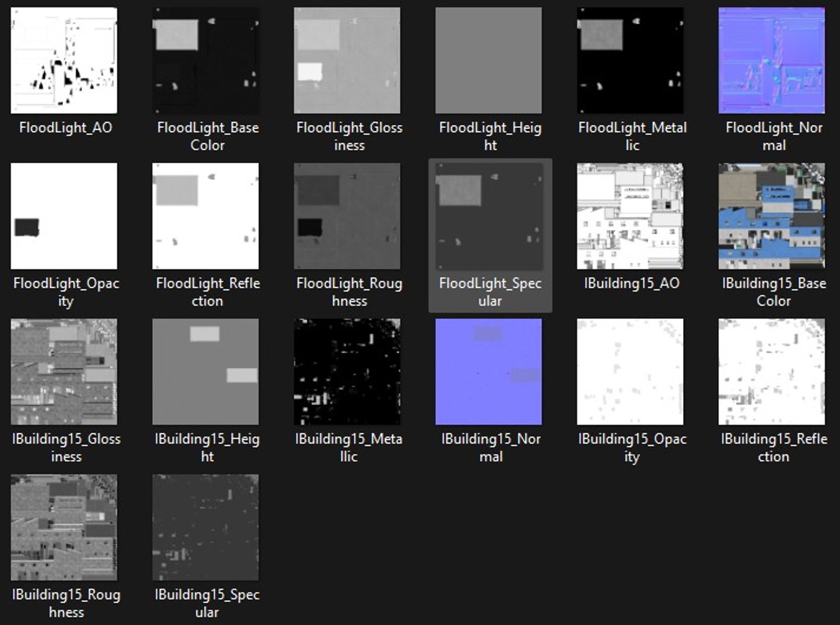Select the FloodLight_Opacity thumbnail
Viewport: 840px width, 625px height.
(x=64, y=216)
